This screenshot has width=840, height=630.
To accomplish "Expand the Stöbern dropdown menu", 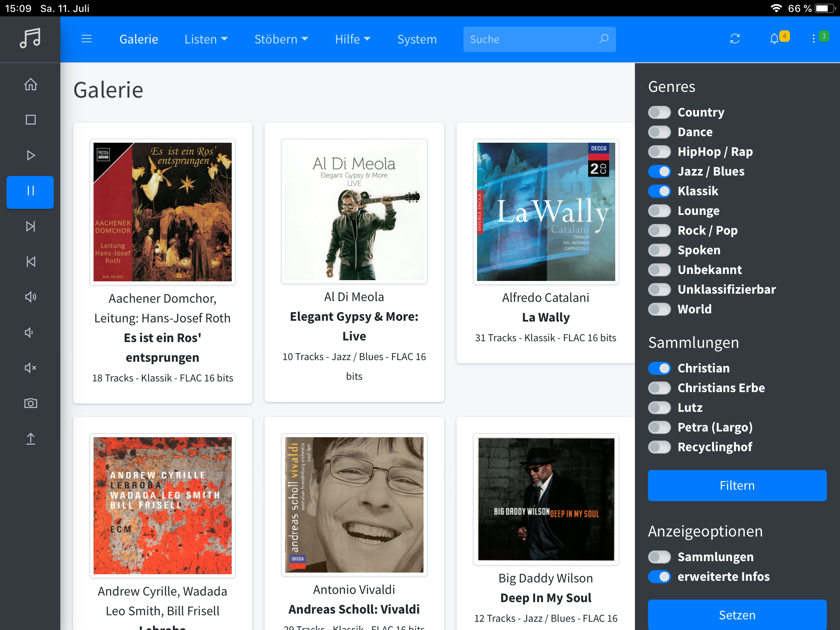I will [281, 39].
